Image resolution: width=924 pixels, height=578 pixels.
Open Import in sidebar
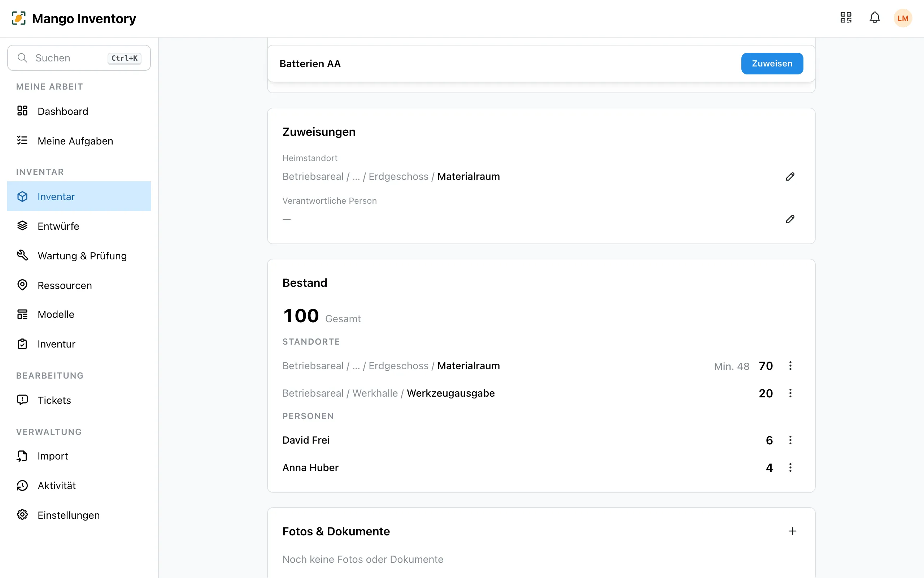tap(79, 456)
